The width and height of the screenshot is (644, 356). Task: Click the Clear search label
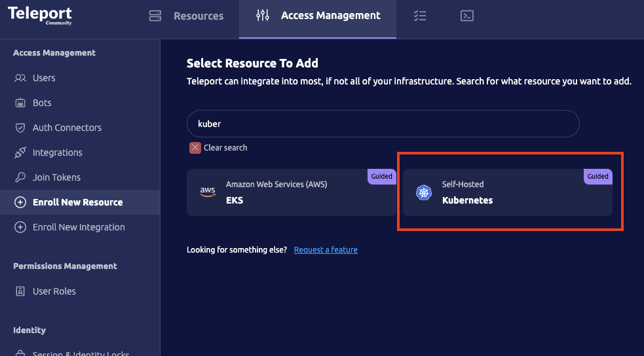click(225, 148)
